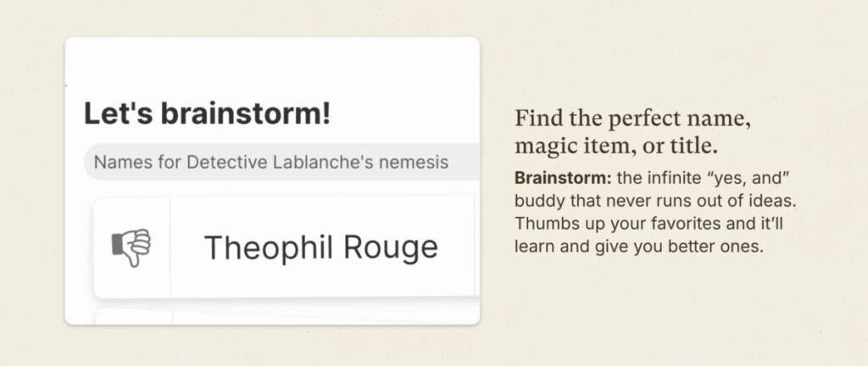Click the "learn and give you better ones" line
The width and height of the screenshot is (868, 366).
click(x=639, y=247)
